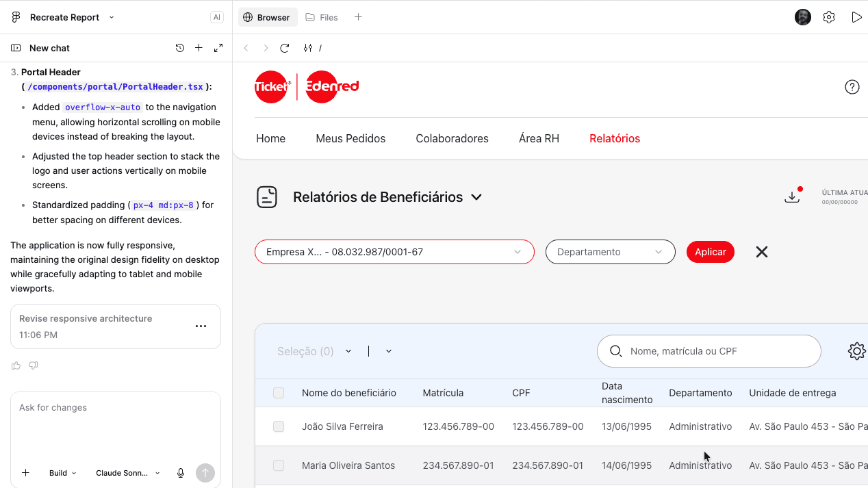Toggle the AI panel button
Screen dimensions: 868x488
tap(217, 17)
